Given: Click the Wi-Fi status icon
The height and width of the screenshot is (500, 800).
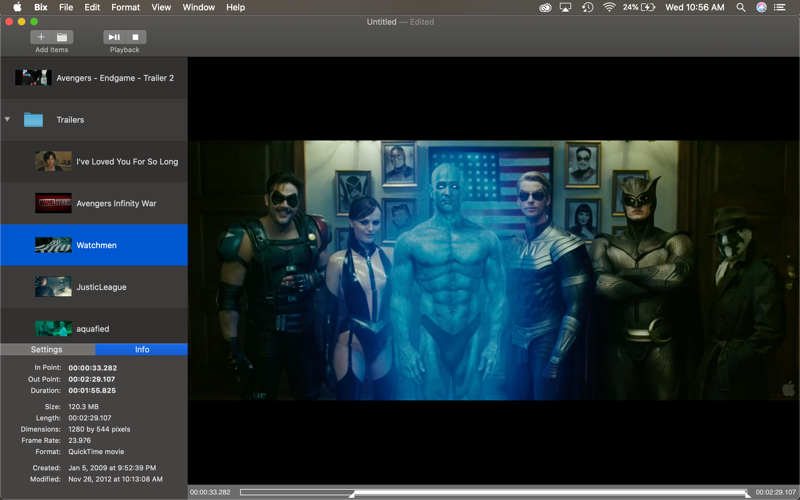Looking at the screenshot, I should [609, 7].
